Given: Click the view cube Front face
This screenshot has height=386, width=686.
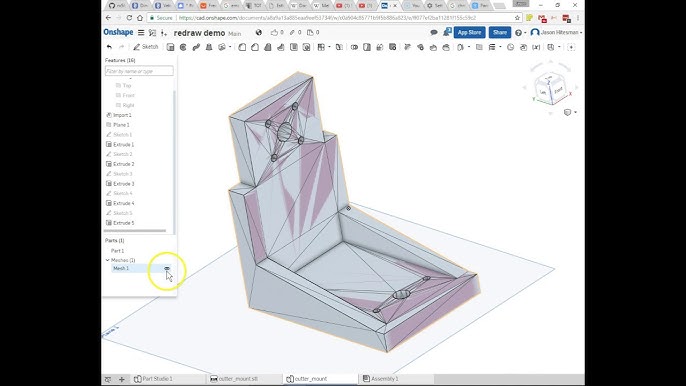Looking at the screenshot, I should [x=558, y=91].
